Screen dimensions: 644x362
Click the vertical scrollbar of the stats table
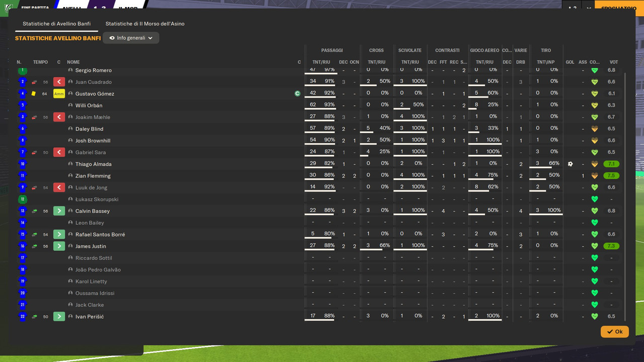(x=625, y=196)
